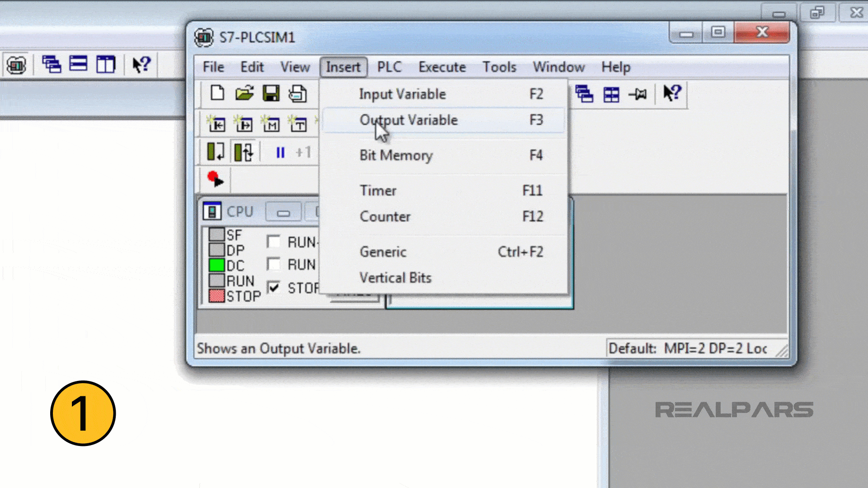Choose Generic from Insert menu
The height and width of the screenshot is (488, 868).
pos(444,252)
